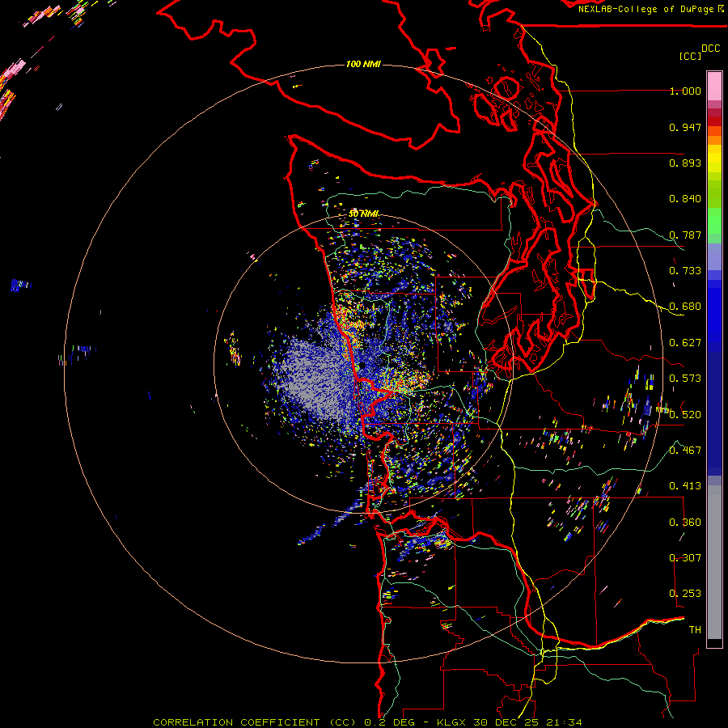Click the 0.627 scale value
Screen dimensions: 728x728
tap(685, 343)
